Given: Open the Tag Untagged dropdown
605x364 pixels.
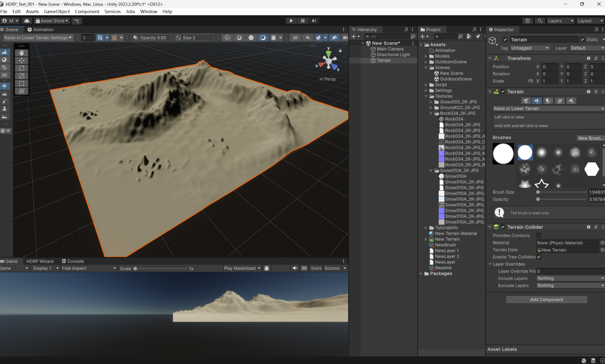Looking at the screenshot, I should (530, 48).
